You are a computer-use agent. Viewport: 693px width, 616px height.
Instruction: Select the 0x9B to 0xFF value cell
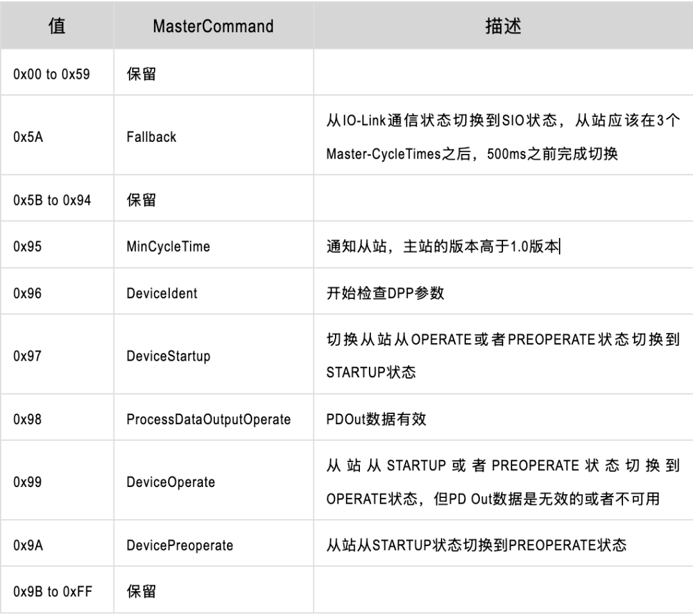click(x=52, y=591)
